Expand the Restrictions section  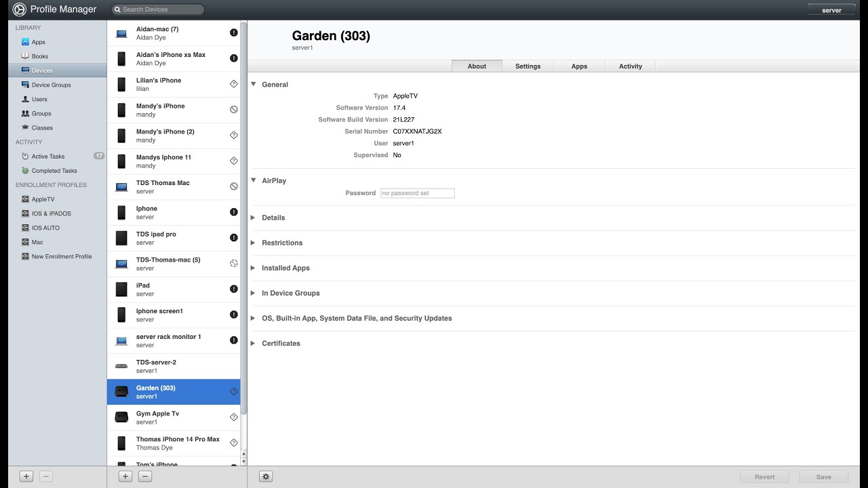pyautogui.click(x=254, y=243)
